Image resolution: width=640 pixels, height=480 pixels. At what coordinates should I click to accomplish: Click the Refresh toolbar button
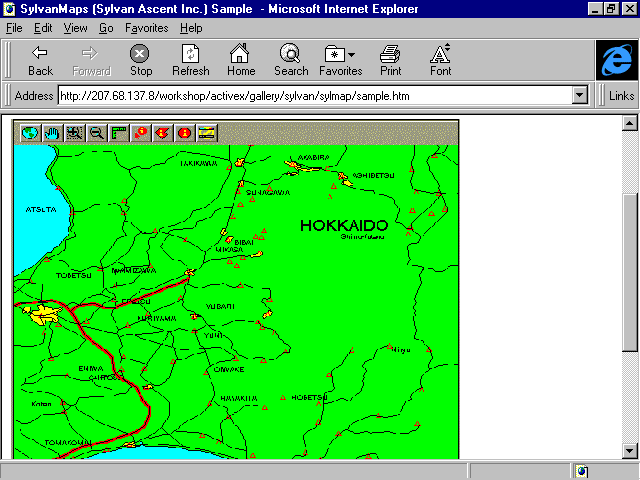click(190, 60)
